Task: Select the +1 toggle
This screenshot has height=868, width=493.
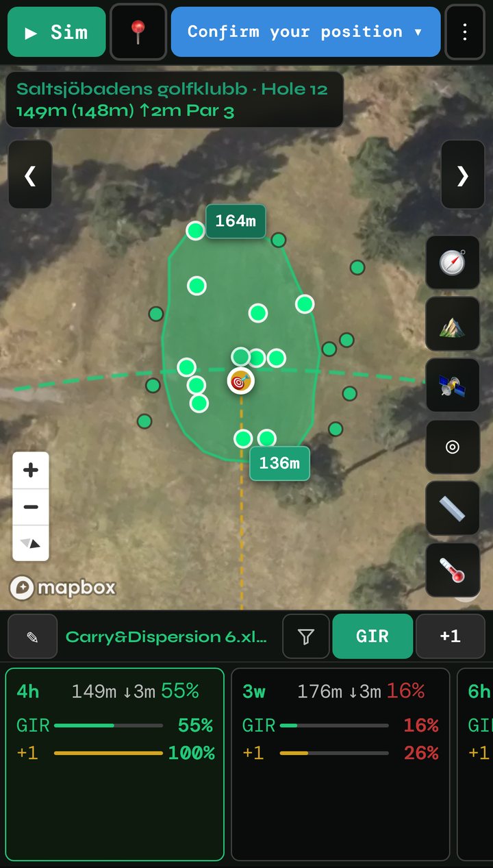Action: click(450, 636)
